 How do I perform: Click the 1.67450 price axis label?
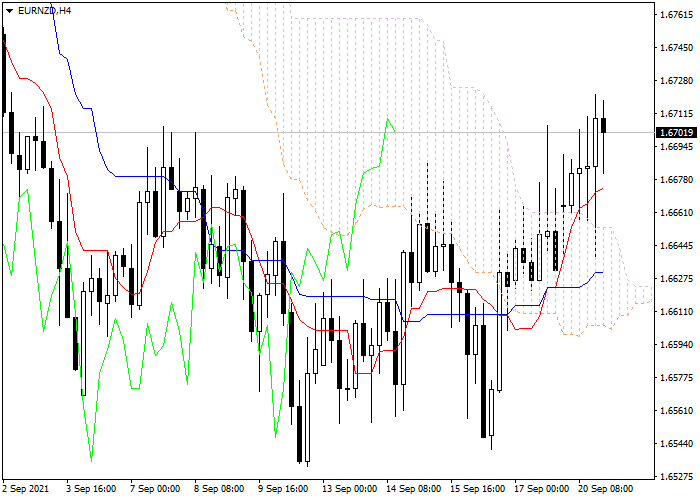click(676, 48)
